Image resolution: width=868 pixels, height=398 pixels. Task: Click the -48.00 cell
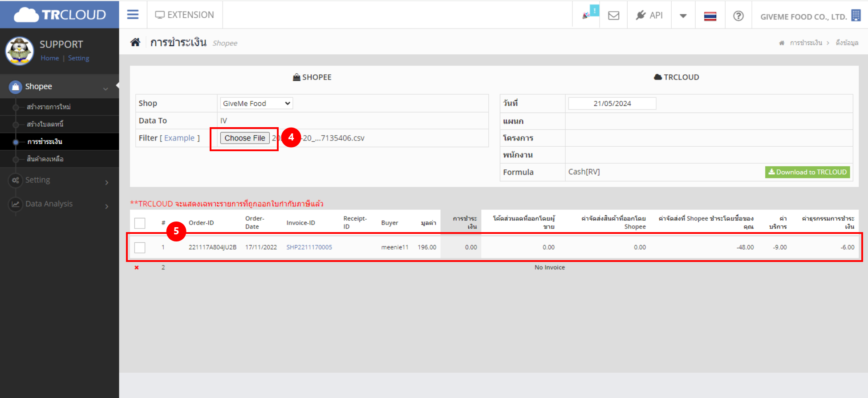[x=745, y=247]
